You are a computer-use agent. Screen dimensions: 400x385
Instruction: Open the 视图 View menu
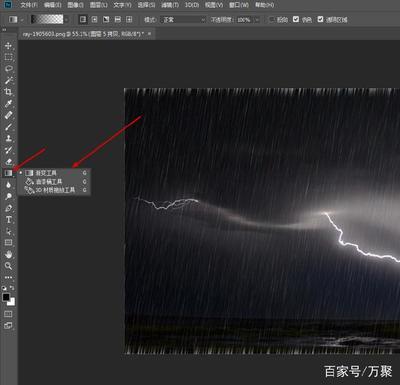(214, 5)
